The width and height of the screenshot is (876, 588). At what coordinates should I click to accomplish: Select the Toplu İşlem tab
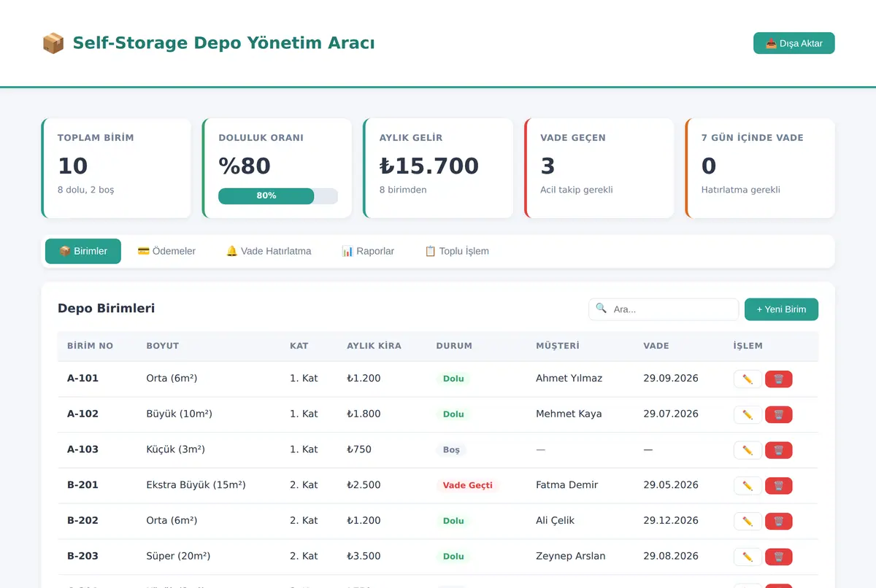point(457,251)
